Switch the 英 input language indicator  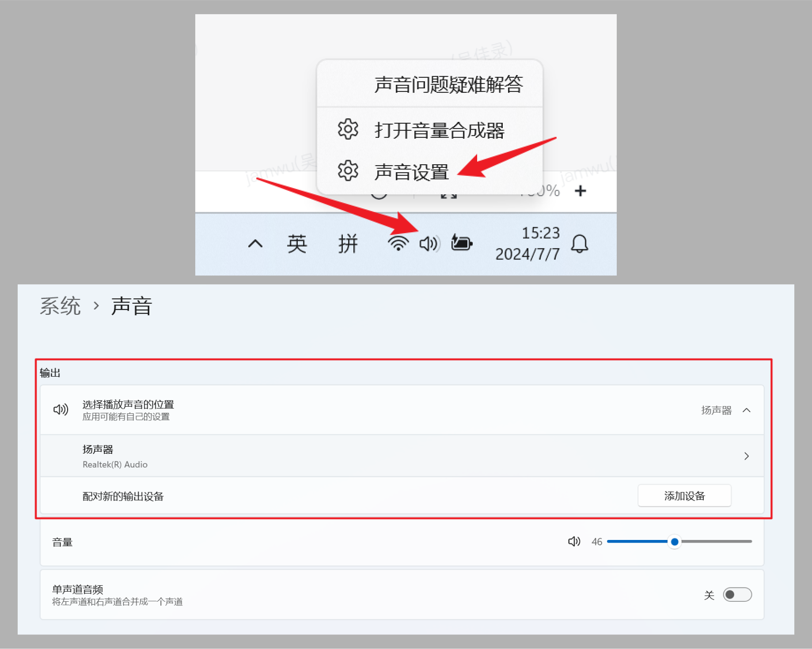click(297, 244)
